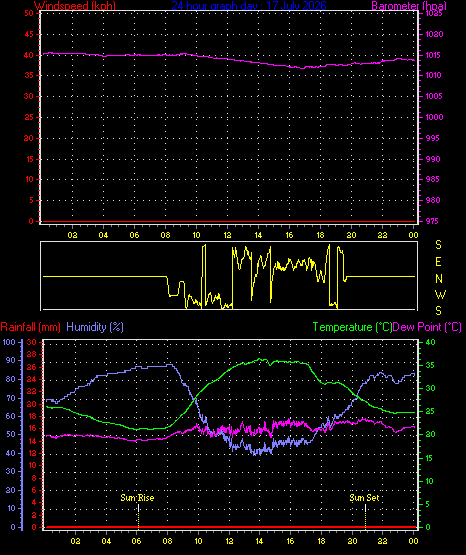
Task: Click the "24 hour graph day : 17 July 2026" title
Action: [249, 6]
